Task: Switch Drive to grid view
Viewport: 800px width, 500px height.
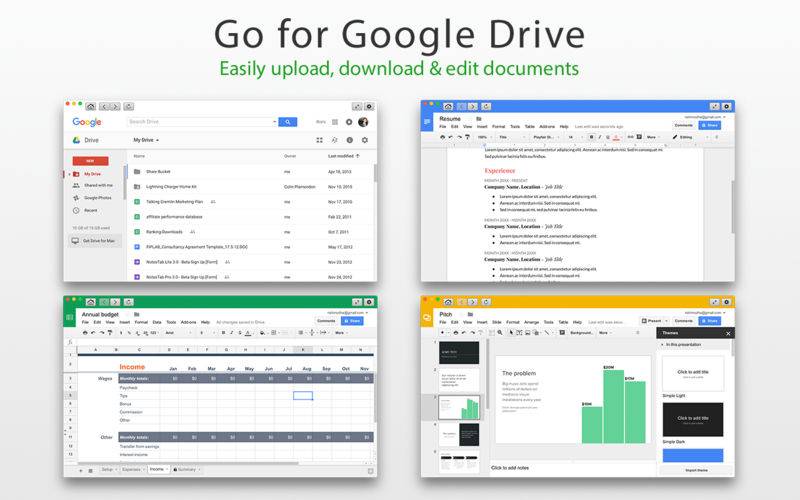Action: [319, 140]
